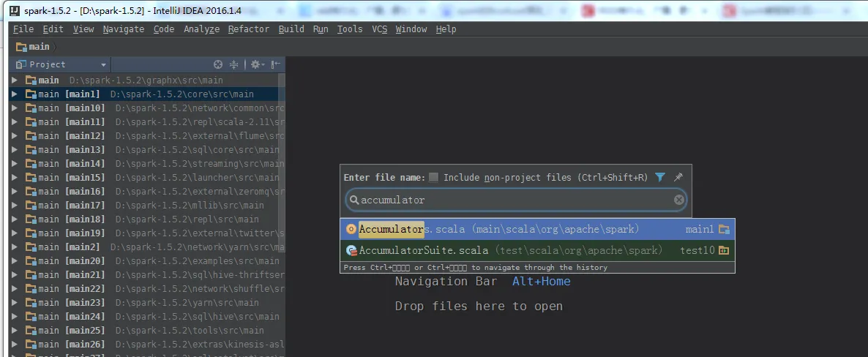Open the View menu

[x=83, y=29]
